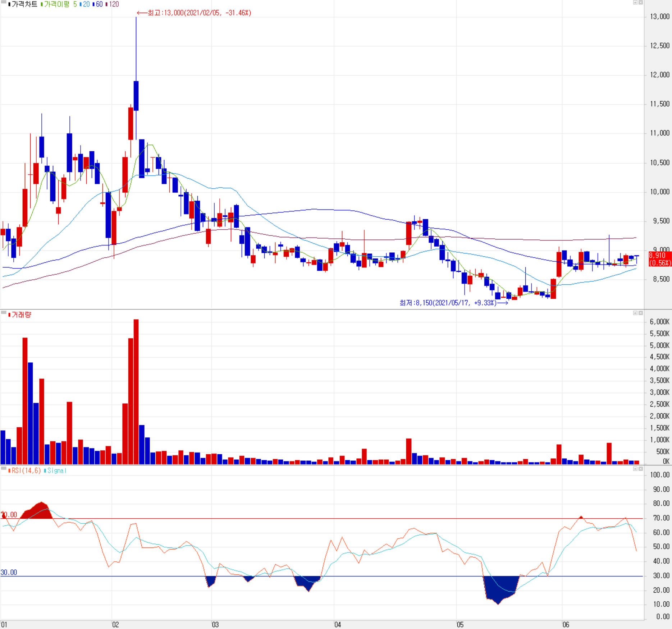Click the 10,000 price axis label
The image size is (672, 629).
pos(660,192)
